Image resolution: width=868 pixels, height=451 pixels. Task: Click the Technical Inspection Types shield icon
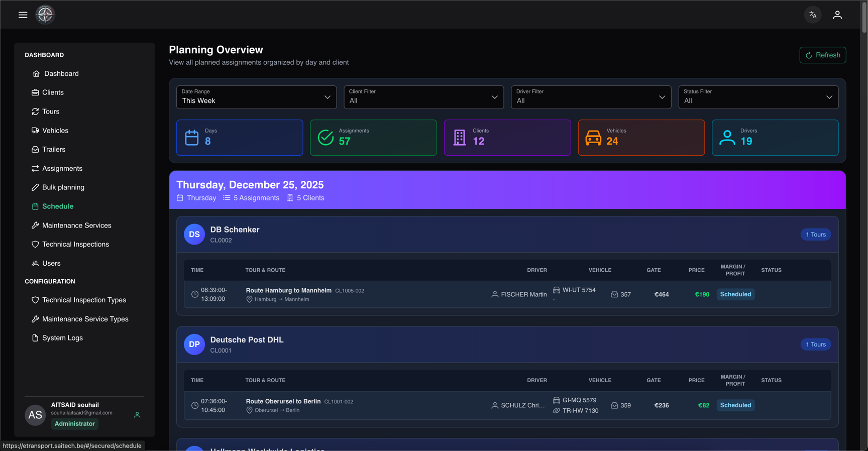(35, 300)
